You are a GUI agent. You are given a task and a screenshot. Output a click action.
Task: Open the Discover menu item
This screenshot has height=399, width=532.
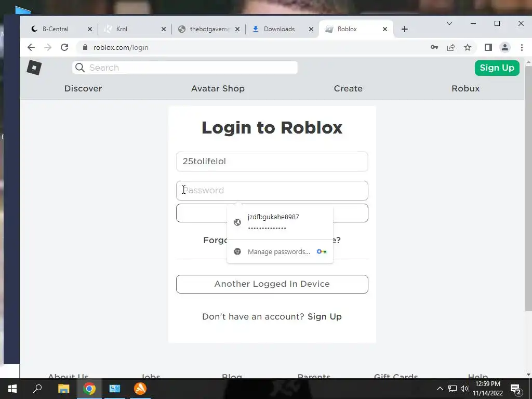pos(83,88)
